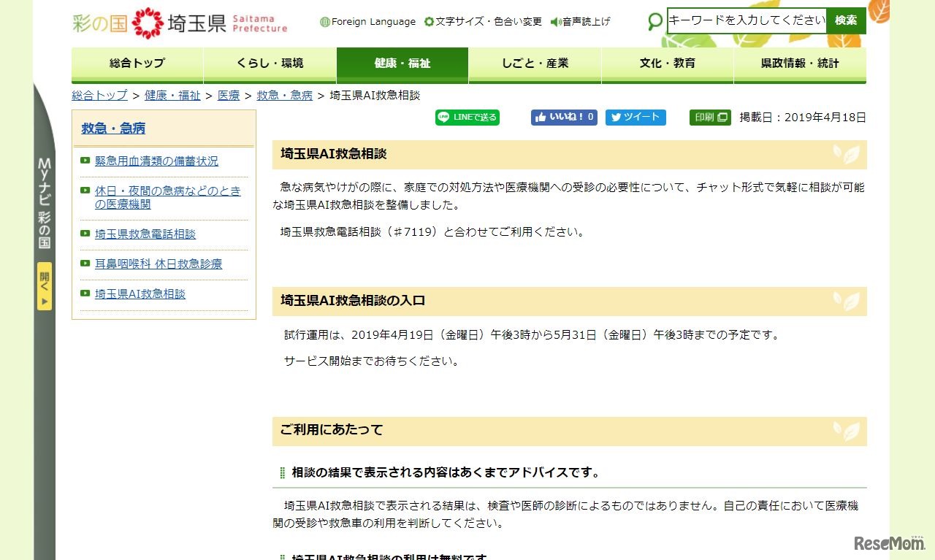The height and width of the screenshot is (560, 935).
Task: Click the 救急・急病 breadcrumb link
Action: click(285, 95)
